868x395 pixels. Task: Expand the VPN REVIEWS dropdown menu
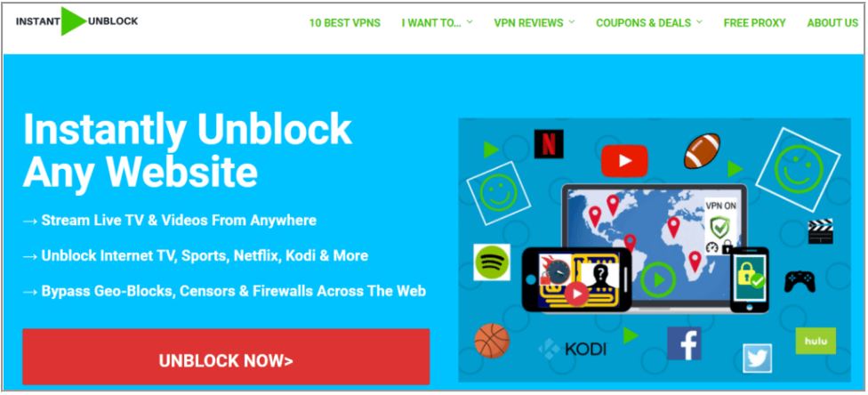[534, 23]
